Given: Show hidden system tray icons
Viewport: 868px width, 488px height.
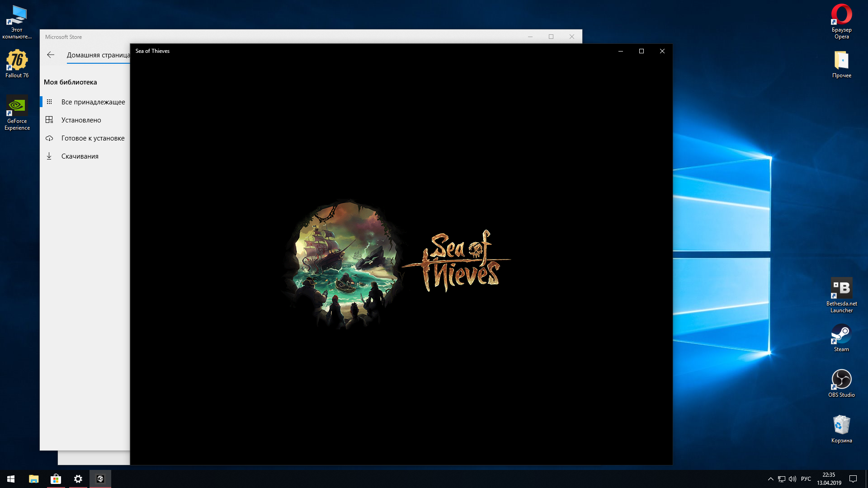Looking at the screenshot, I should click(770, 479).
